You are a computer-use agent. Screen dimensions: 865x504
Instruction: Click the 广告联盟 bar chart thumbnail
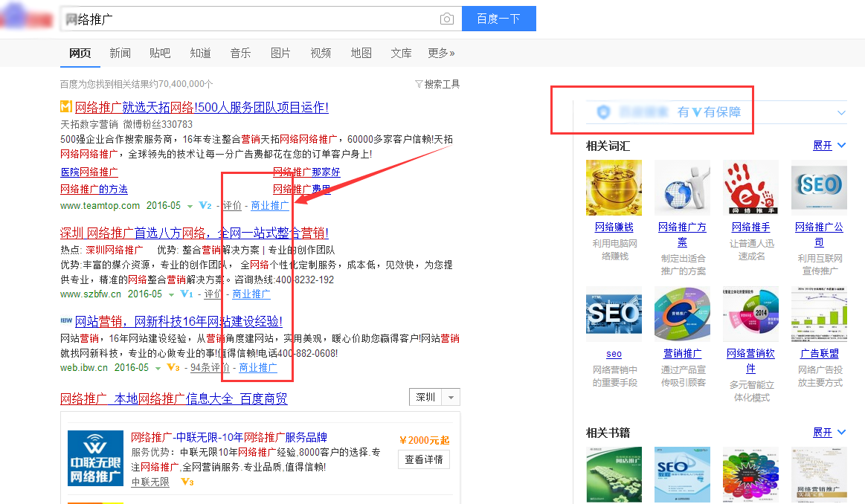(x=819, y=314)
